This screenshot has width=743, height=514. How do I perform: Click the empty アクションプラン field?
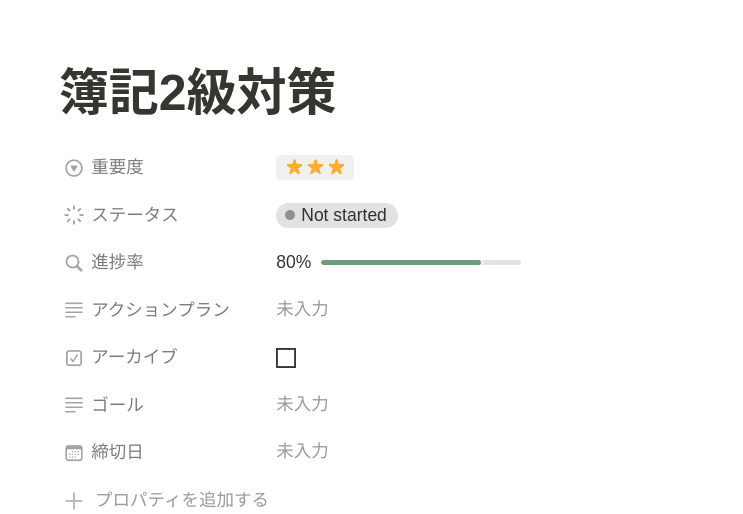(x=302, y=309)
